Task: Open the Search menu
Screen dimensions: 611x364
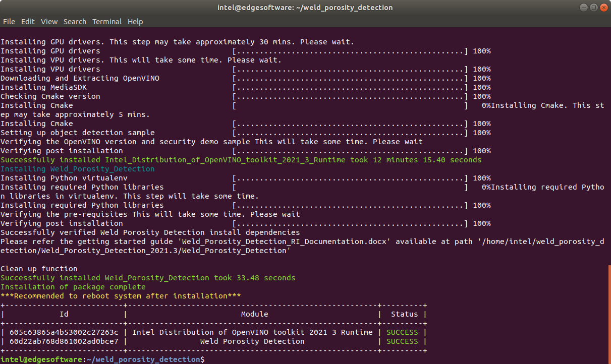Action: (75, 22)
